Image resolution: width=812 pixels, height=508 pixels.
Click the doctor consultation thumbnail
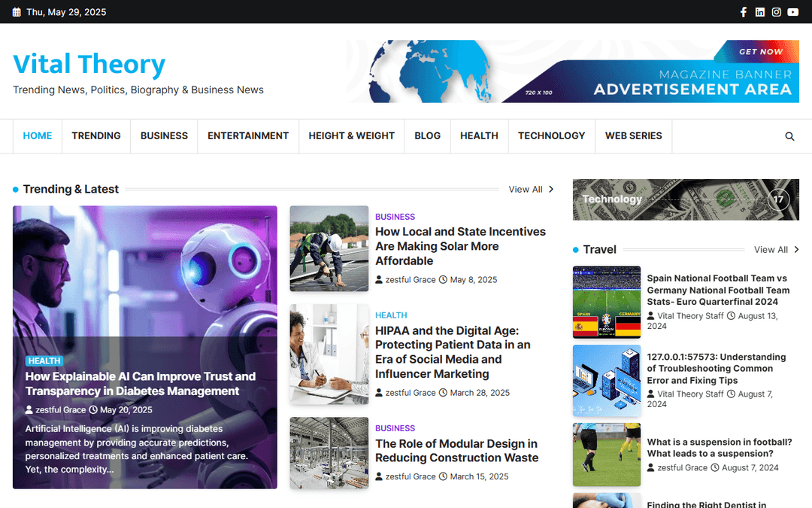(x=329, y=354)
